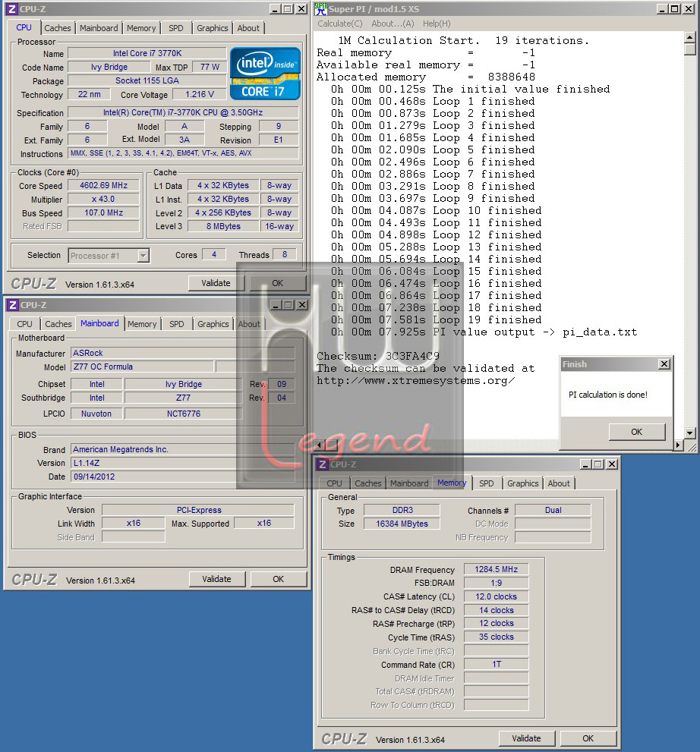Switch to CPU tab in Memory CPU-Z window
Screen dimensions: 700x752
click(334, 483)
